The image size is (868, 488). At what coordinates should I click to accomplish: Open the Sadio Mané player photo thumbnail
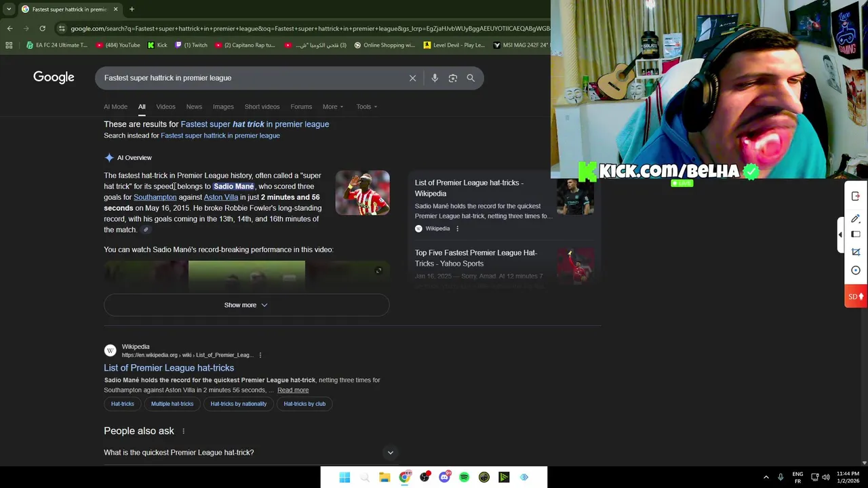362,192
